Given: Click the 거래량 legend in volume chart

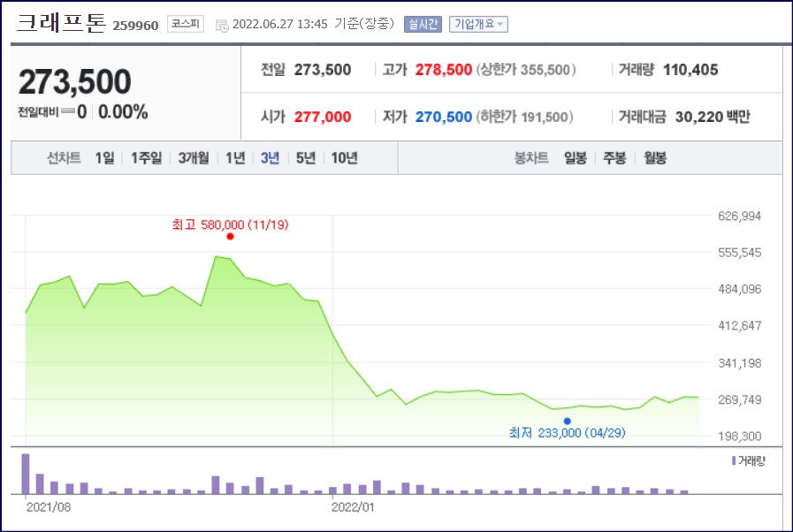Looking at the screenshot, I should pos(749,460).
